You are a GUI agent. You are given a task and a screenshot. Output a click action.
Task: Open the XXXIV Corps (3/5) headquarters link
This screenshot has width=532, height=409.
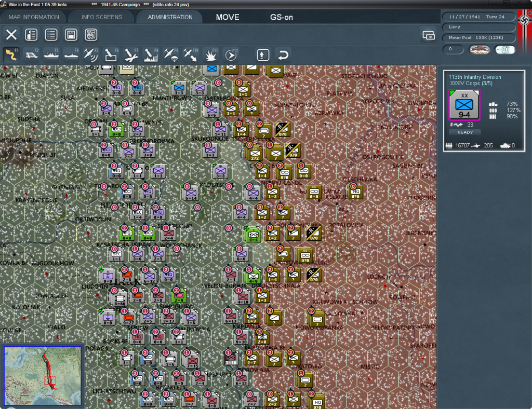pos(471,83)
